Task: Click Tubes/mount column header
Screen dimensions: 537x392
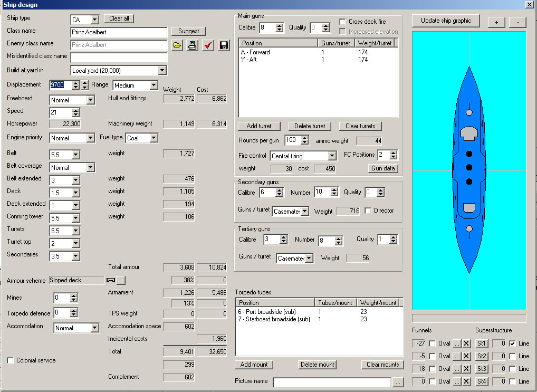Action: 335,302
